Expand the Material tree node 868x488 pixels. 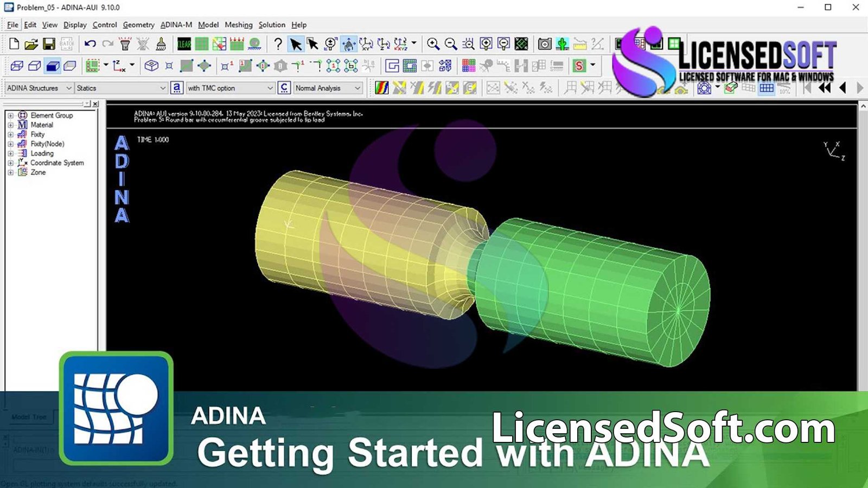10,125
